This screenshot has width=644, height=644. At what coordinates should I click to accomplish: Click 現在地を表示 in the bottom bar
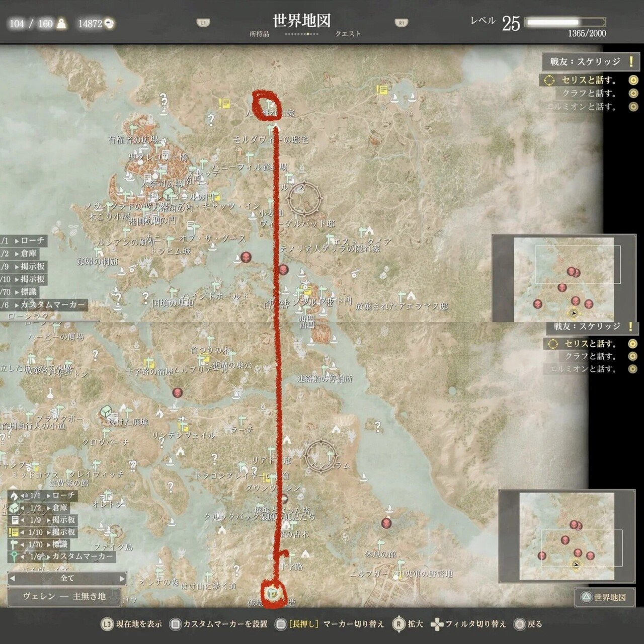(x=139, y=624)
